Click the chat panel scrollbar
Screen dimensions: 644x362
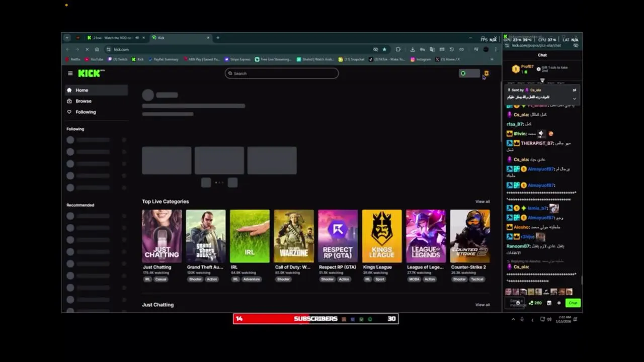pyautogui.click(x=581, y=280)
